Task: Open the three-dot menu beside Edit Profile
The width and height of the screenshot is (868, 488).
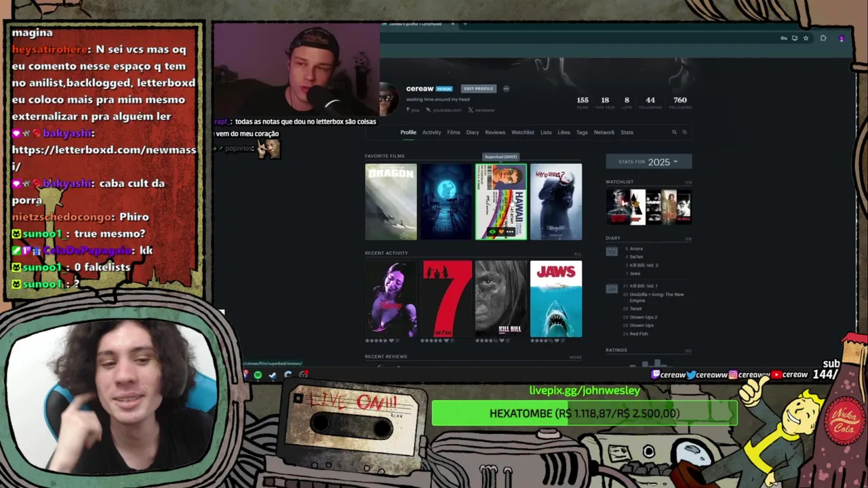Action: pos(506,89)
